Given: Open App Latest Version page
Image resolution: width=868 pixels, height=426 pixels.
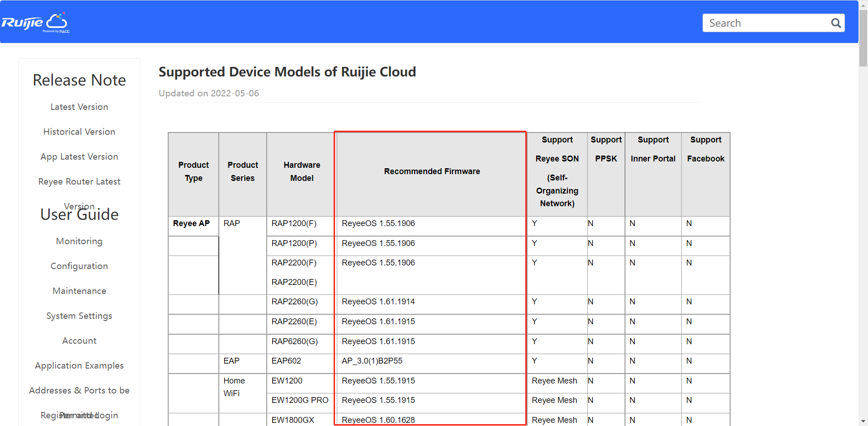Looking at the screenshot, I should pos(79,157).
